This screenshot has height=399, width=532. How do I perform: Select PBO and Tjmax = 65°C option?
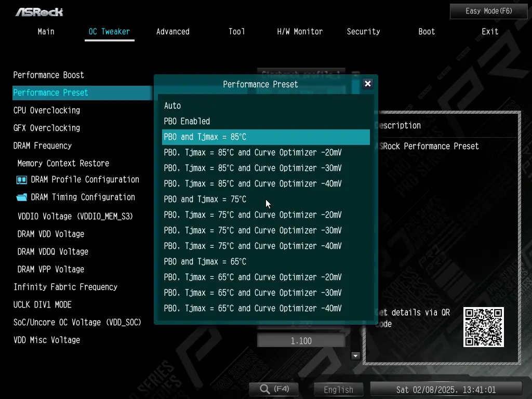pos(265,262)
